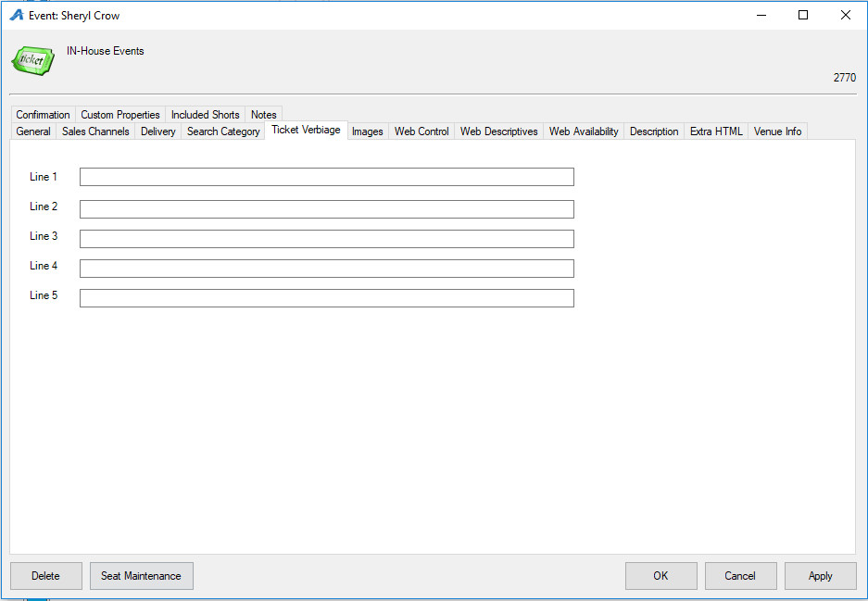Click the Line 5 text box
Image resolution: width=868 pixels, height=601 pixels.
click(327, 298)
